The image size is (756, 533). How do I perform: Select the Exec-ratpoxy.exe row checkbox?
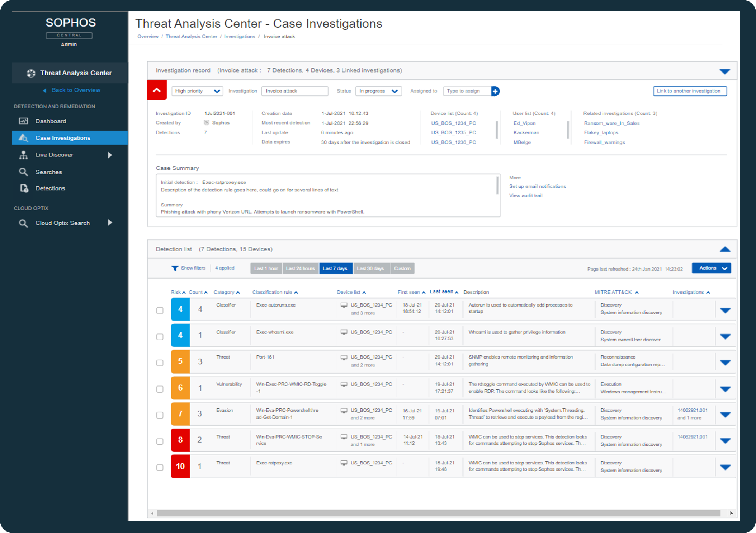pyautogui.click(x=160, y=467)
